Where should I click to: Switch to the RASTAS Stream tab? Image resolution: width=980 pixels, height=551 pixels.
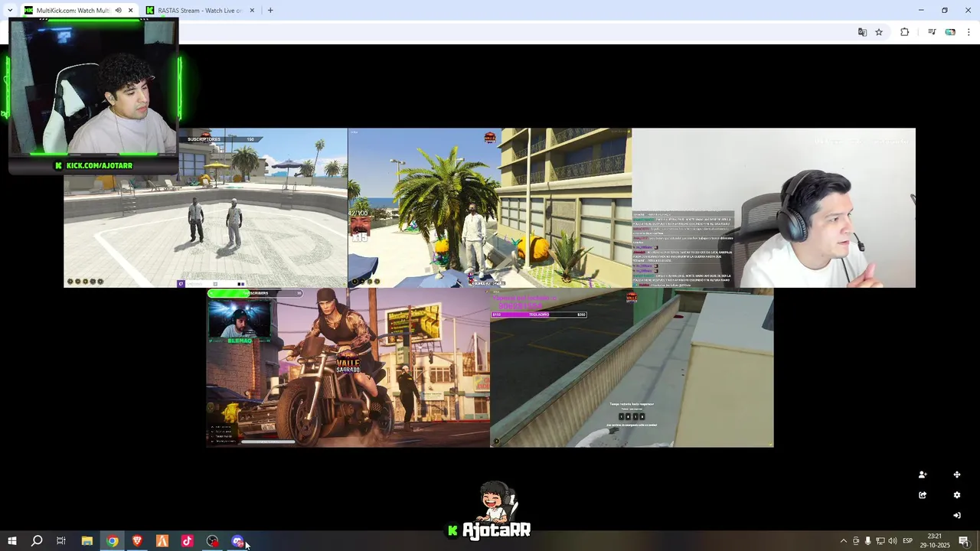(x=199, y=11)
